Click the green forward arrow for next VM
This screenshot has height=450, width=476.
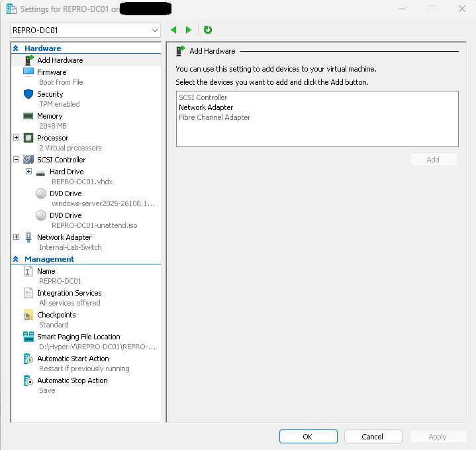(x=189, y=30)
